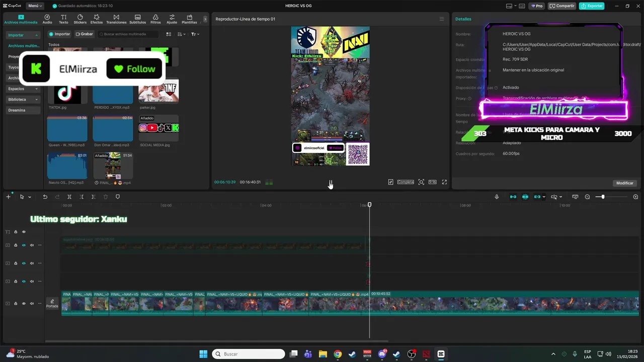This screenshot has width=644, height=362.
Task: Click the microphone voiceover icon
Action: pyautogui.click(x=497, y=197)
